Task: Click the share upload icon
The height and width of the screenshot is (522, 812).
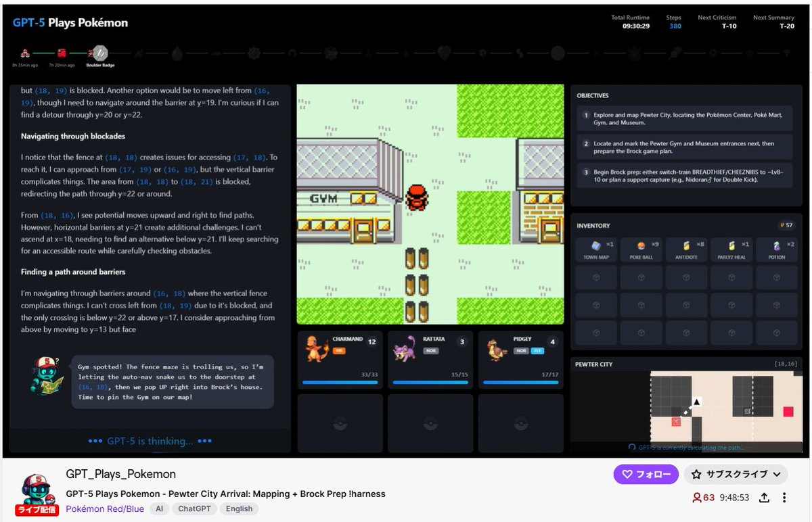Action: (764, 498)
